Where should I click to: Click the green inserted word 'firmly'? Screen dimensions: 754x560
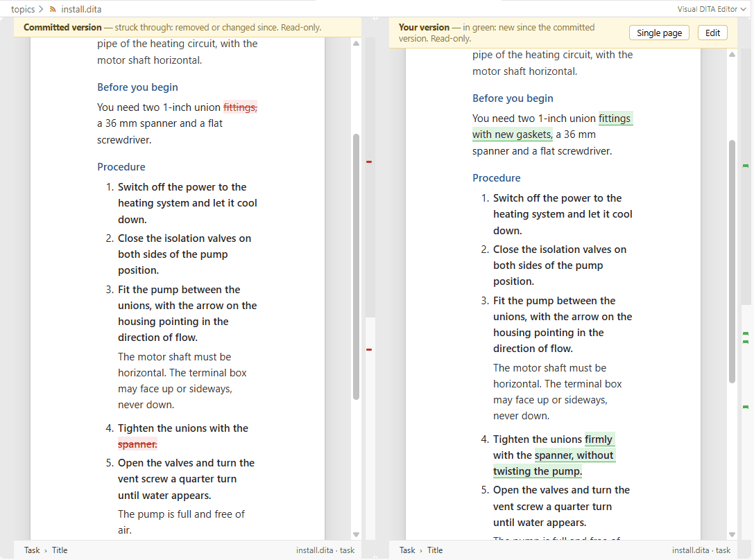tap(599, 439)
